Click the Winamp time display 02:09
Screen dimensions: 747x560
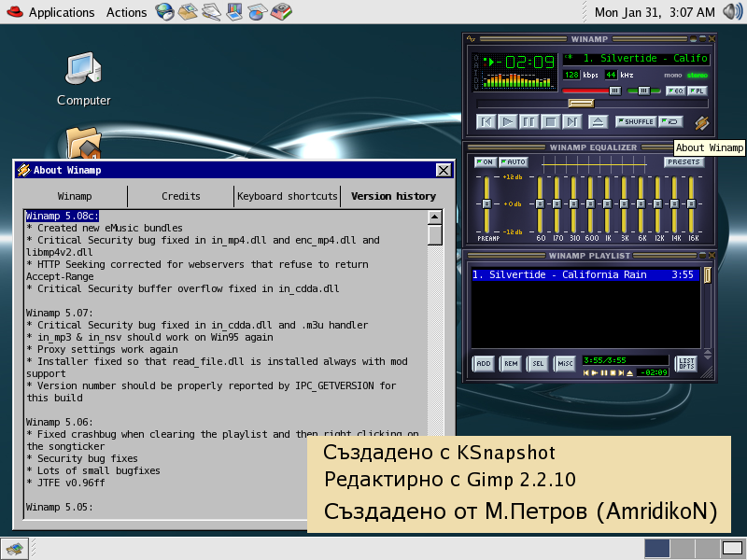(x=525, y=63)
